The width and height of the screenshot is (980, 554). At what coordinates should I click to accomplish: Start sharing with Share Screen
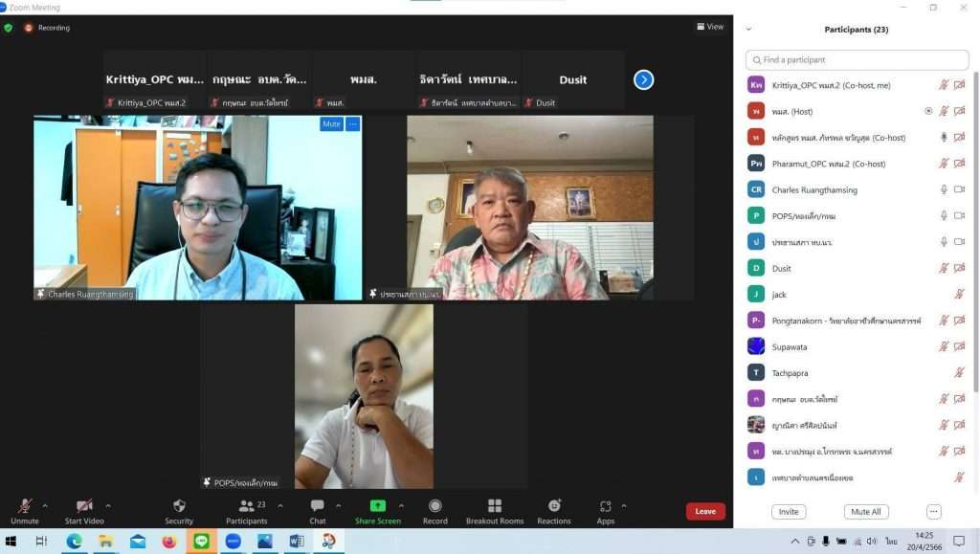point(378,506)
